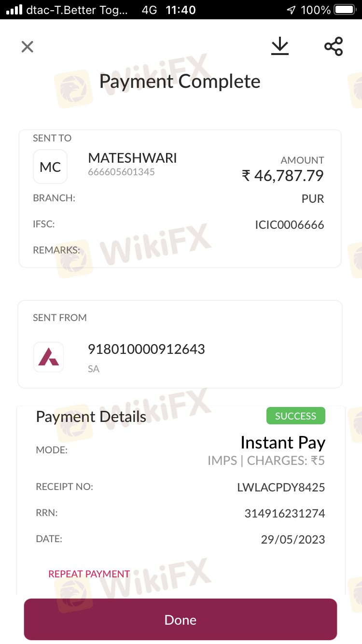Tap the share icon
This screenshot has height=644, width=362.
click(x=334, y=46)
